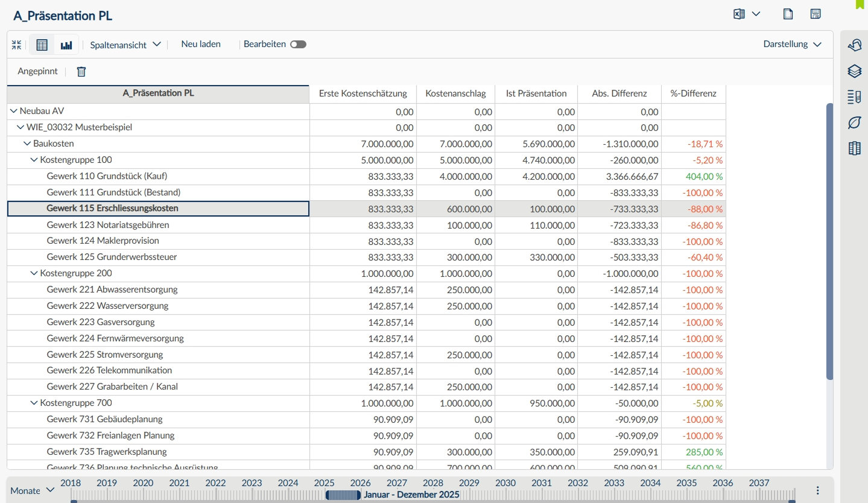Image resolution: width=868 pixels, height=503 pixels.
Task: Click the -1.310.000,00 Abs. Differenz cell
Action: coord(619,144)
